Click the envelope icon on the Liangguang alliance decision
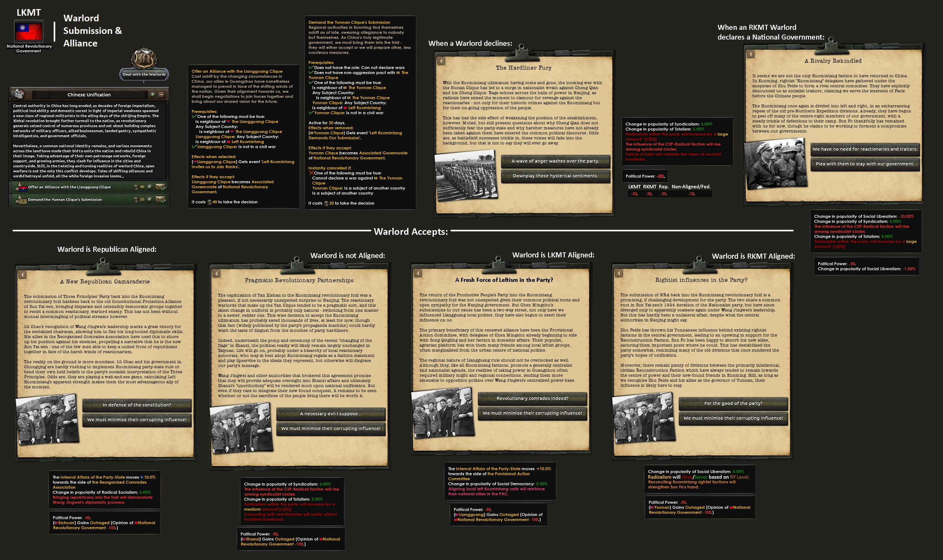Viewport: 943px width, 560px height. tap(160, 187)
